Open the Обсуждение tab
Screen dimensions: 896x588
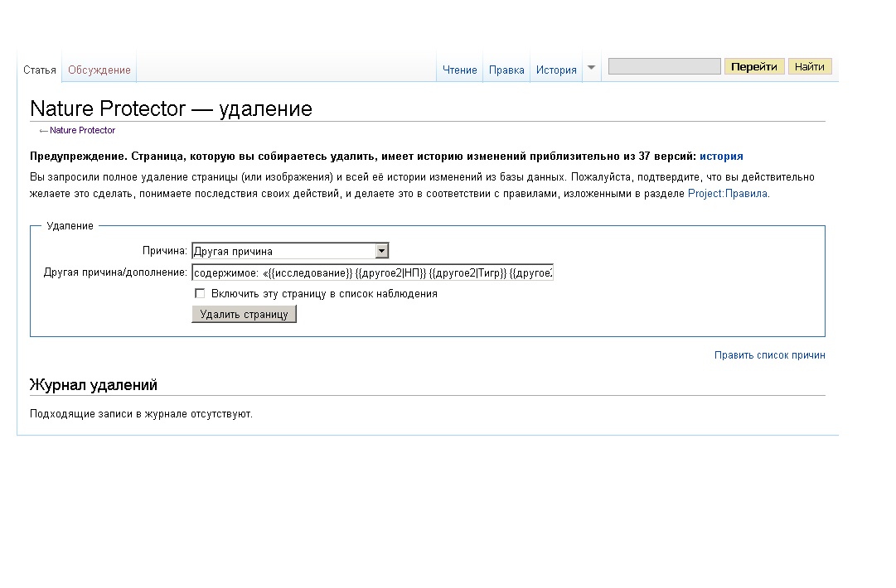pos(99,70)
